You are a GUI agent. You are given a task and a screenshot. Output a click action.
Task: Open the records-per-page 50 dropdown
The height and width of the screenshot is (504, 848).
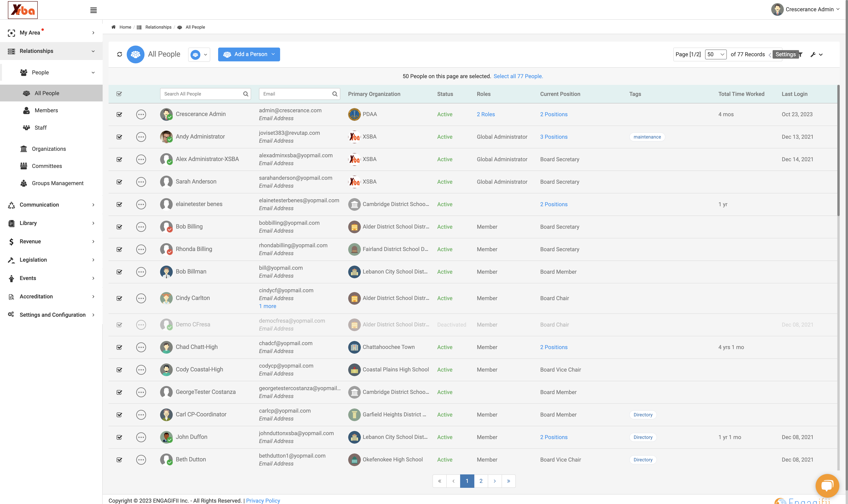click(x=716, y=54)
